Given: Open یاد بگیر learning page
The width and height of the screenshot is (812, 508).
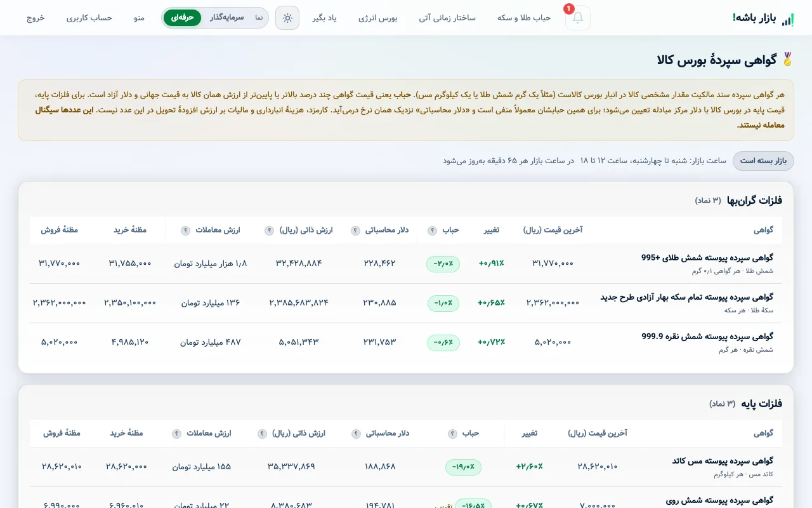Looking at the screenshot, I should pyautogui.click(x=324, y=18).
